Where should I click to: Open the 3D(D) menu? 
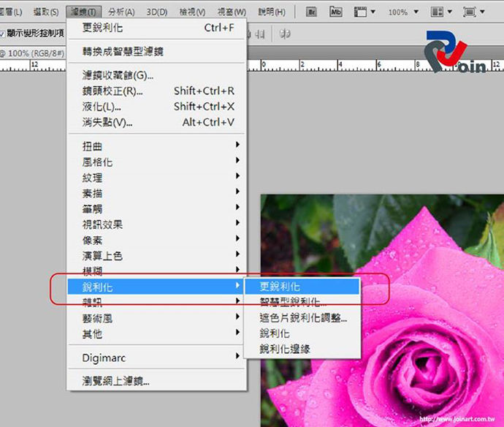click(157, 12)
